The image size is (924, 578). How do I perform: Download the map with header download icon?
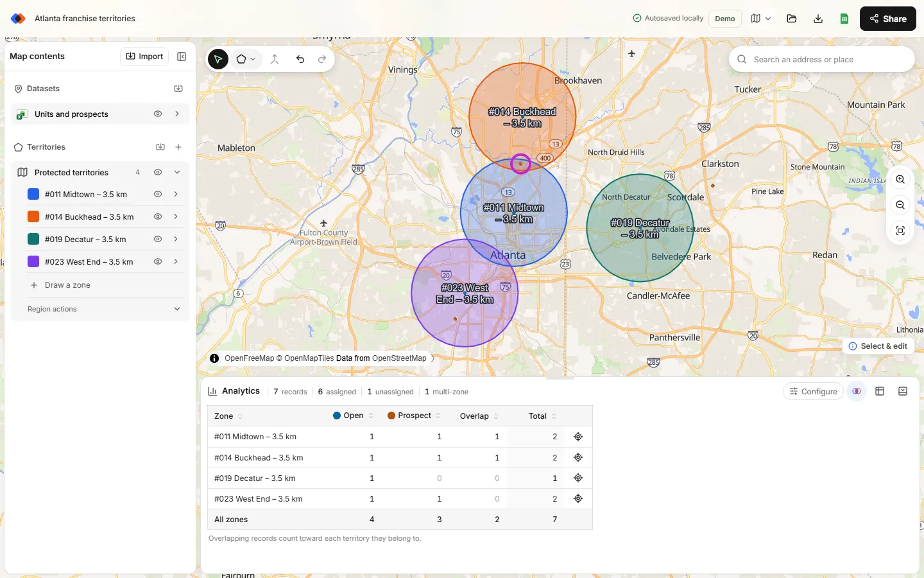[x=818, y=19]
